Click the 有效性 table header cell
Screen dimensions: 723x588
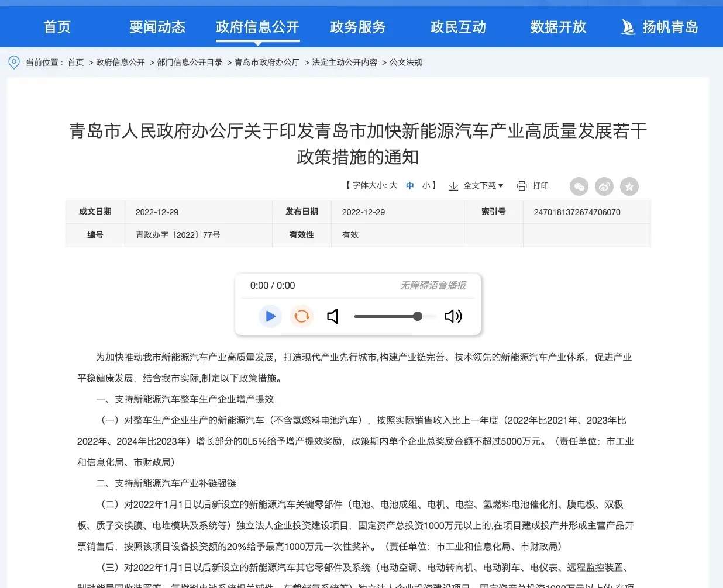302,235
